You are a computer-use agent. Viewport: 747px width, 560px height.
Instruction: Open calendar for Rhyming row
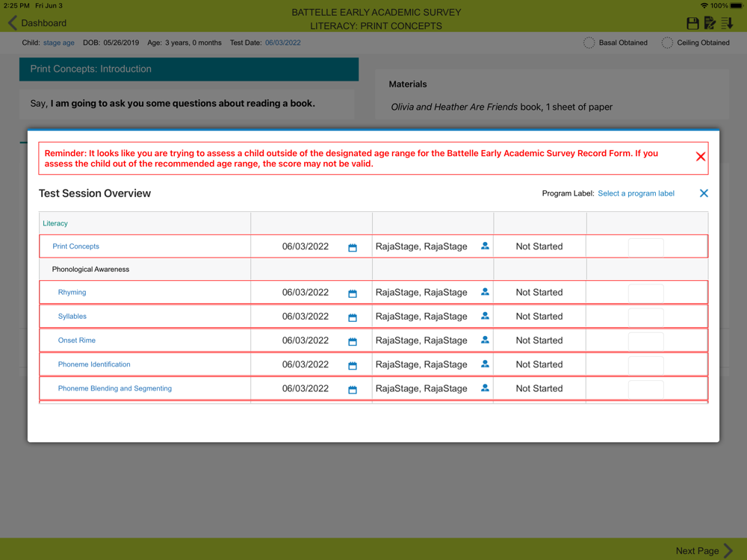pos(353,293)
